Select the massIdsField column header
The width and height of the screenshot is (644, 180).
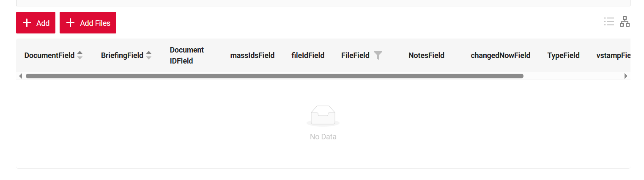252,55
